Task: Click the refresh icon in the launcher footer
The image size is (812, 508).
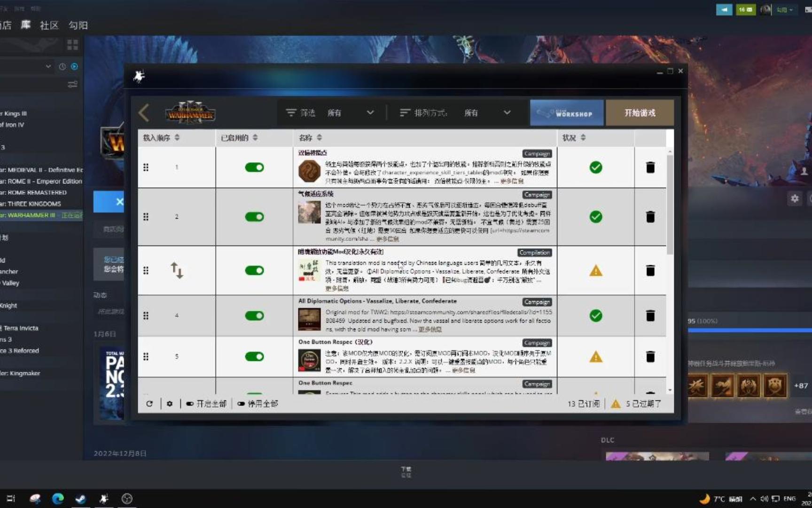Action: point(149,404)
